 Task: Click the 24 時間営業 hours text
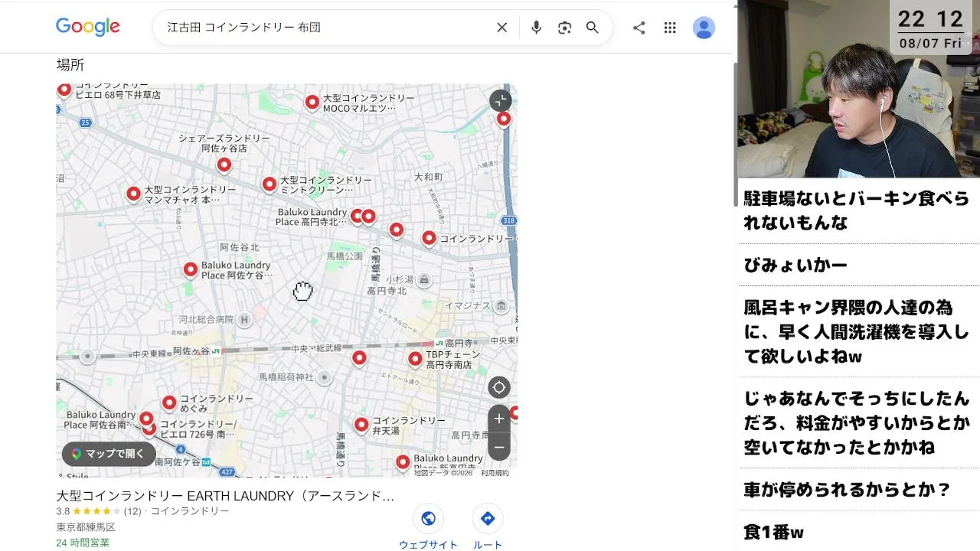click(x=83, y=543)
